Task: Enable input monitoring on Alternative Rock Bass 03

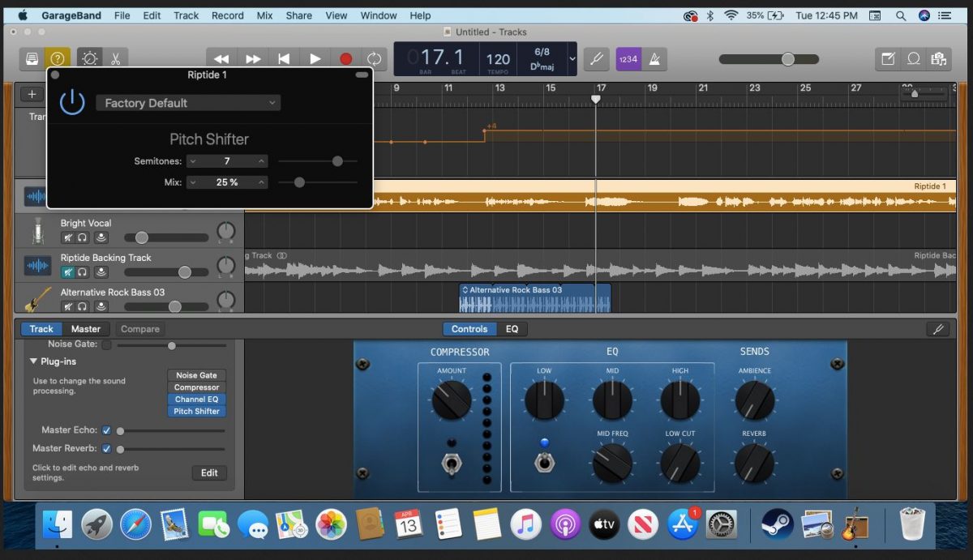Action: tap(101, 306)
